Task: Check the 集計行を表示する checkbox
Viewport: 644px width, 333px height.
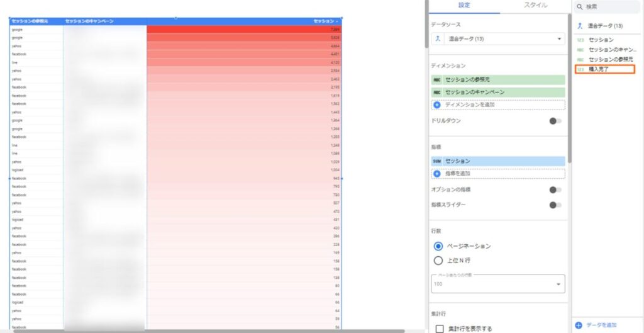Action: pos(438,328)
